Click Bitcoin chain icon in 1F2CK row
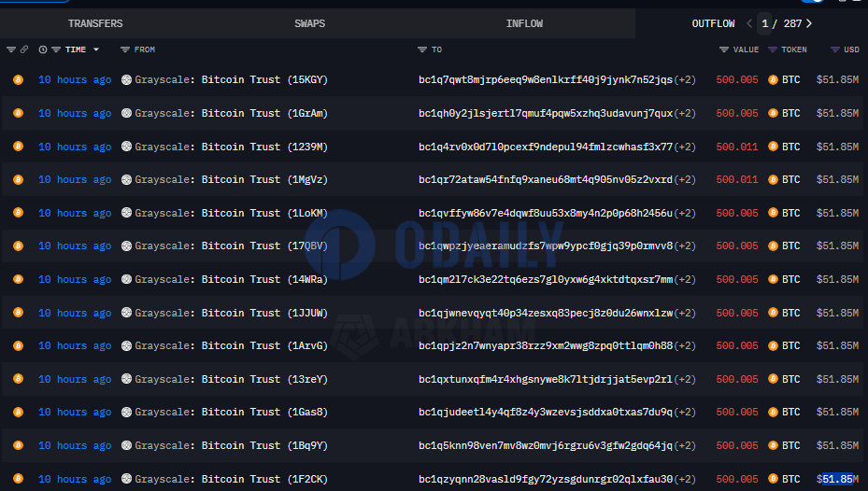The width and height of the screenshot is (868, 491). click(x=19, y=479)
